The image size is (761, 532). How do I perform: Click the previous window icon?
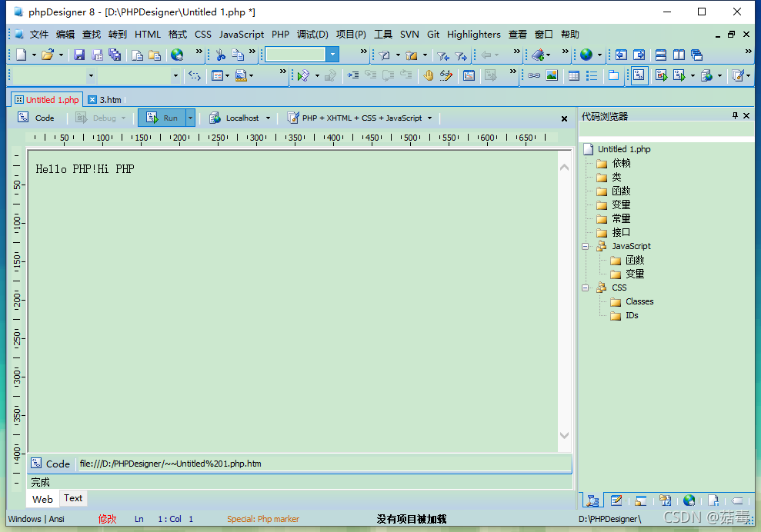pyautogui.click(x=621, y=55)
